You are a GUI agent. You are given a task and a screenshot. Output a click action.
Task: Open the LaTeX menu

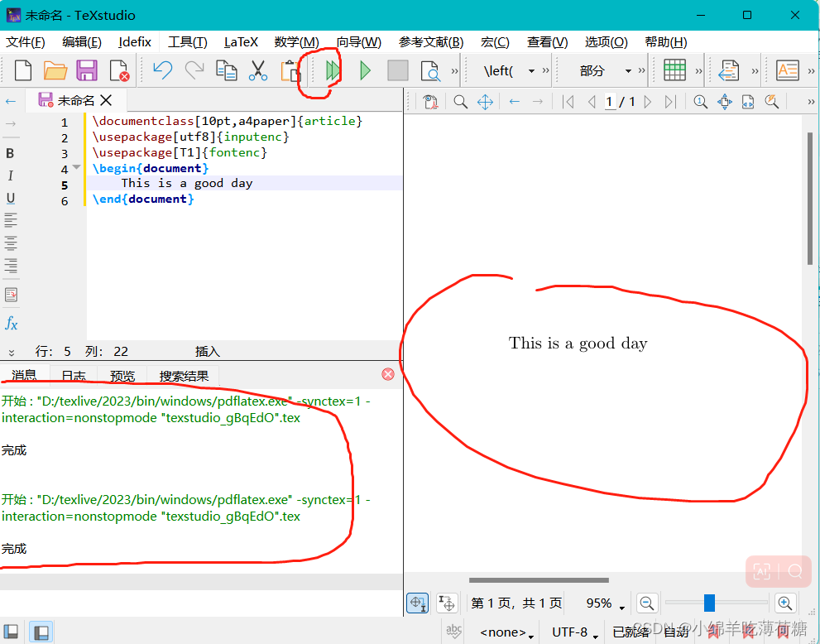(x=241, y=41)
